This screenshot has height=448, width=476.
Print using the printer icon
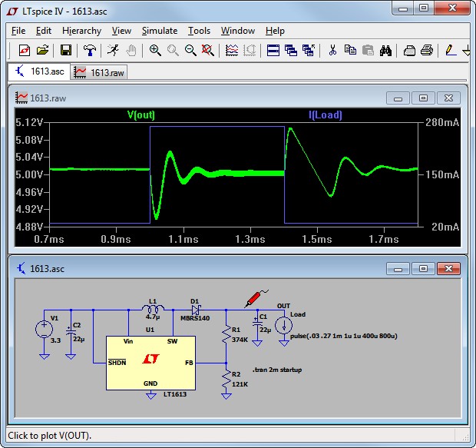427,50
